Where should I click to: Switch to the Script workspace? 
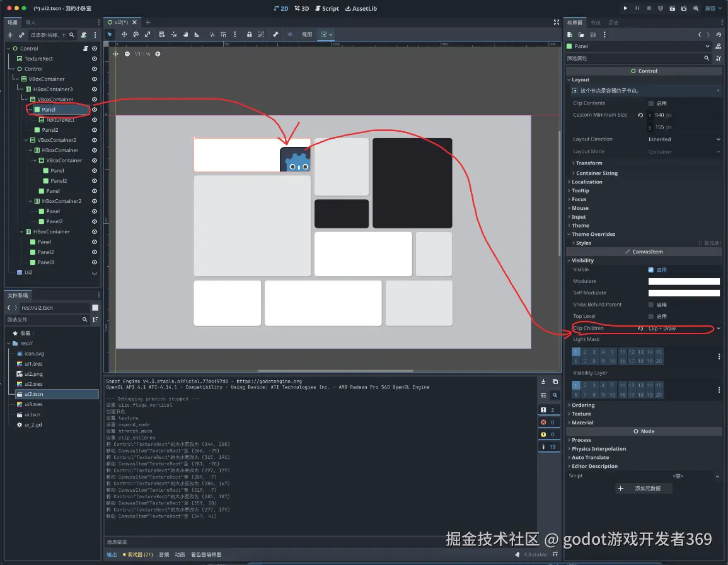327,8
